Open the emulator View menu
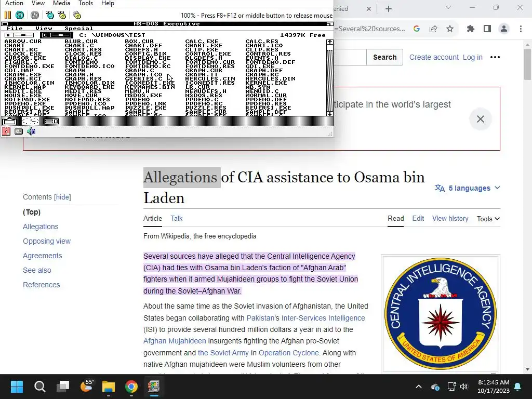 (x=38, y=3)
